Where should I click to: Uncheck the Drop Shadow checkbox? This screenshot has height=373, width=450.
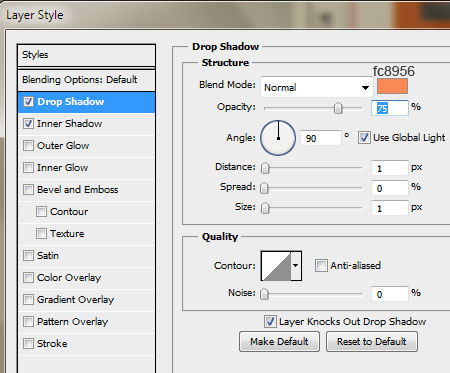28,102
